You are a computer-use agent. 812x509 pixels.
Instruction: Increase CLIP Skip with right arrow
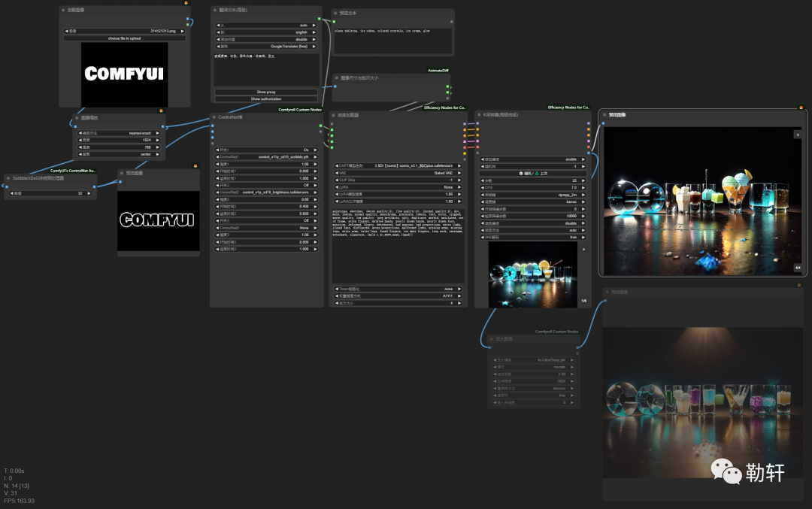click(x=459, y=180)
